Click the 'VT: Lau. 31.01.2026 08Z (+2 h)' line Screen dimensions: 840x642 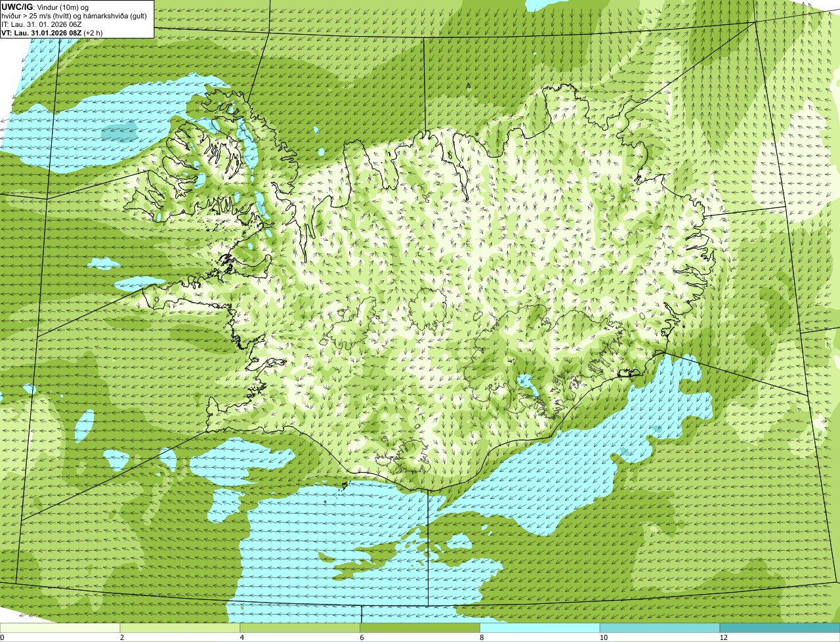coord(52,33)
